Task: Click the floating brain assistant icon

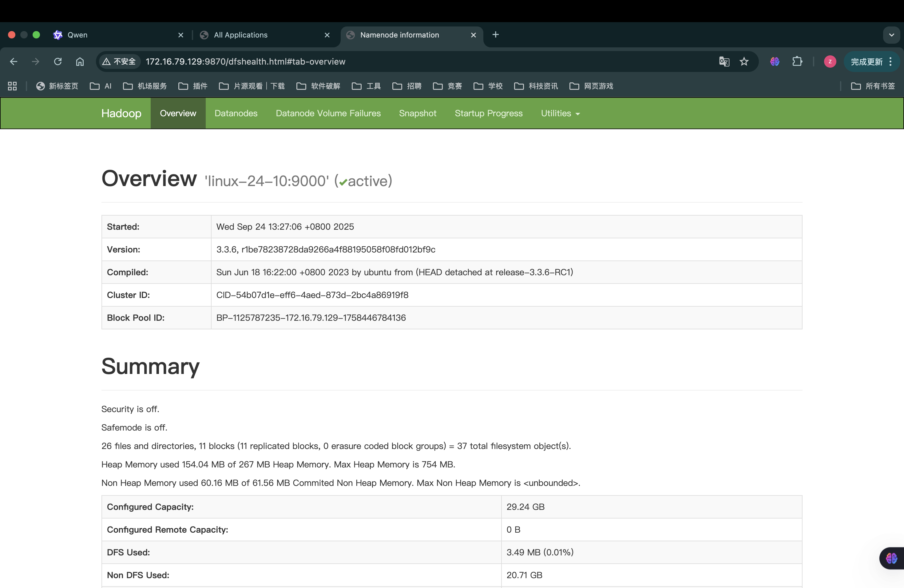Action: pyautogui.click(x=891, y=558)
